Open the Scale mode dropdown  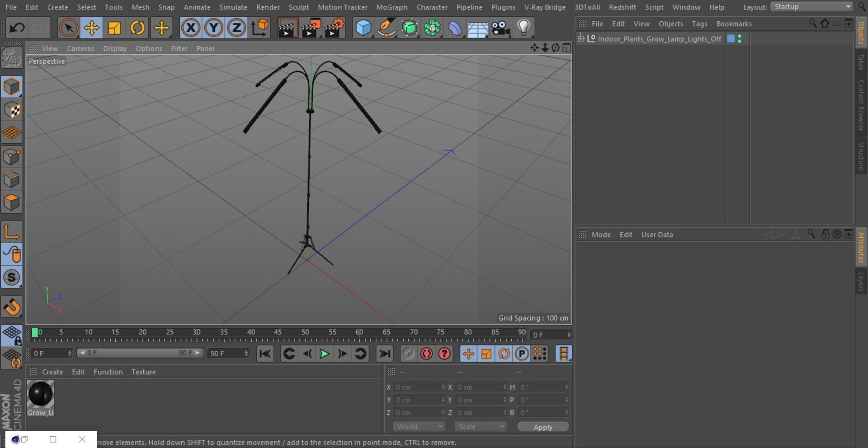(x=481, y=427)
